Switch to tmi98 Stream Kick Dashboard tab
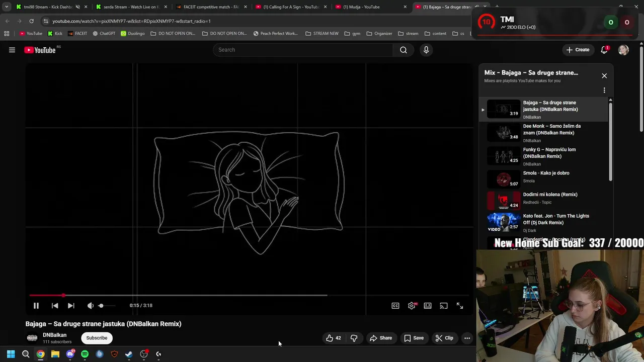 point(48,7)
